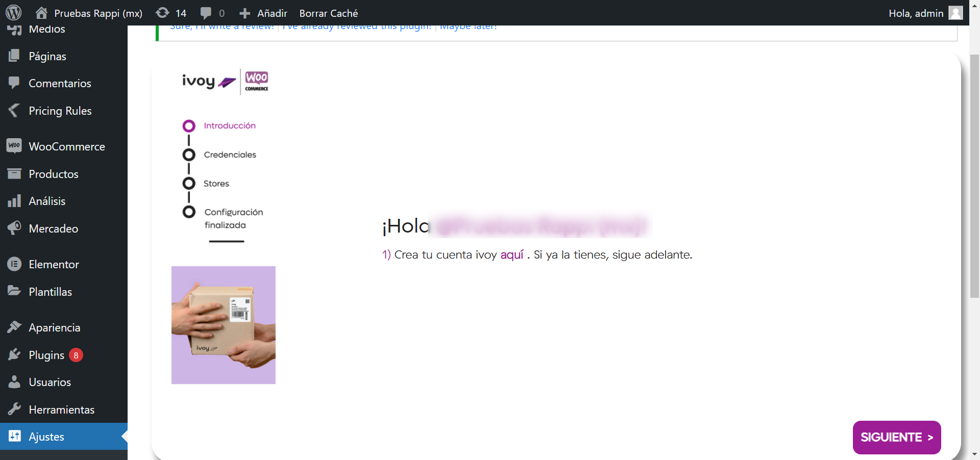
Task: Click the Usuarios person icon
Action: (x=14, y=381)
